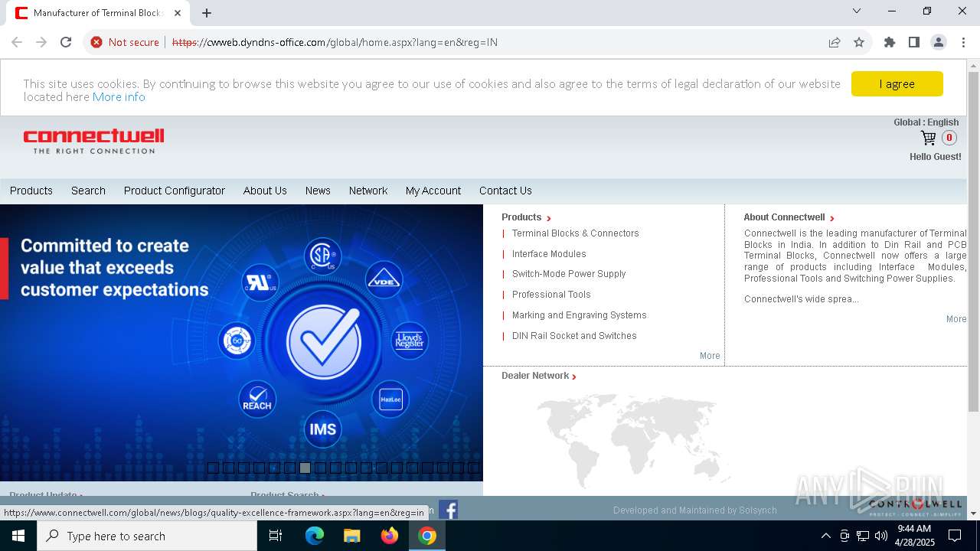The image size is (980, 551).
Task: Open the notifications center icon
Action: (955, 536)
